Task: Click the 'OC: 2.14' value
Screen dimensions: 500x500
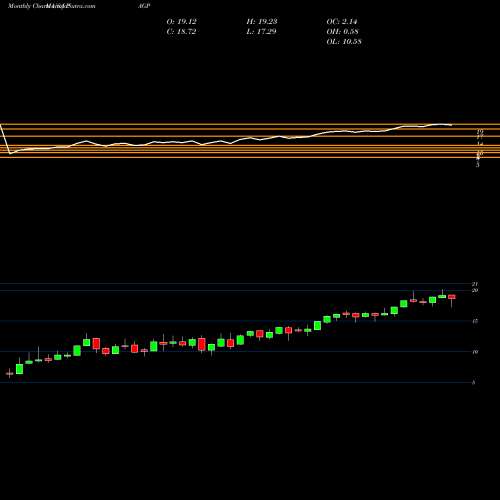Action: click(342, 22)
